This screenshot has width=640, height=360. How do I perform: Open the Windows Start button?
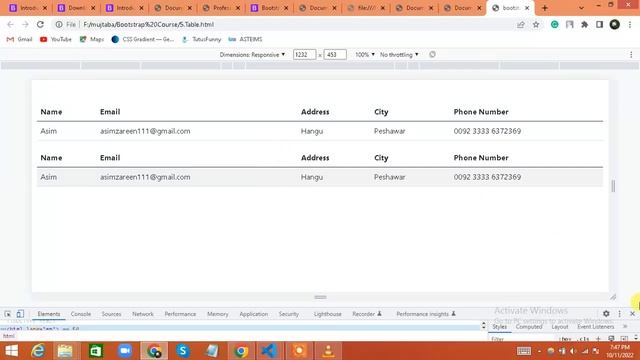[11, 351]
